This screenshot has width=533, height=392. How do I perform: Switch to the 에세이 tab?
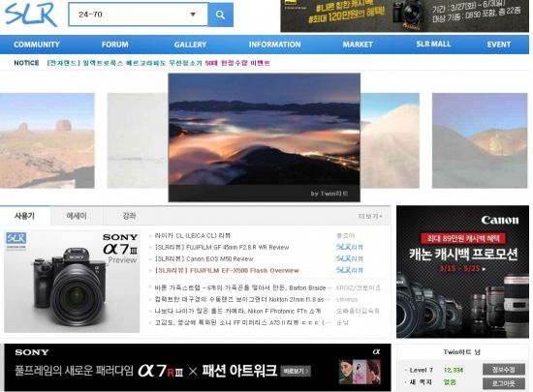(77, 216)
